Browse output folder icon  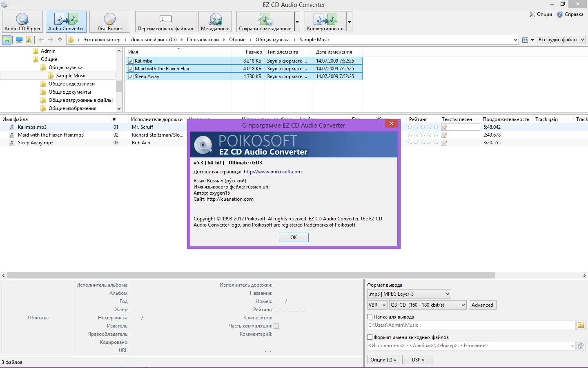click(581, 325)
